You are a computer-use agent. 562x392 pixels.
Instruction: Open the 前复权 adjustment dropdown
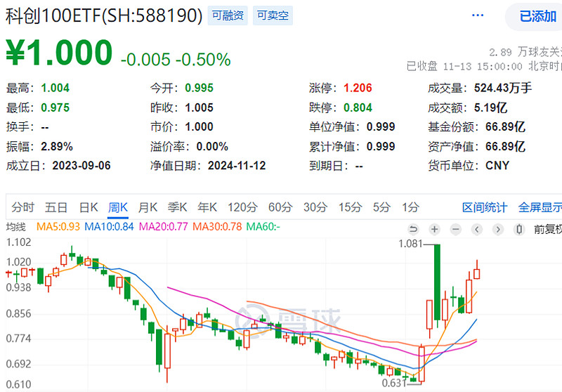(x=548, y=229)
